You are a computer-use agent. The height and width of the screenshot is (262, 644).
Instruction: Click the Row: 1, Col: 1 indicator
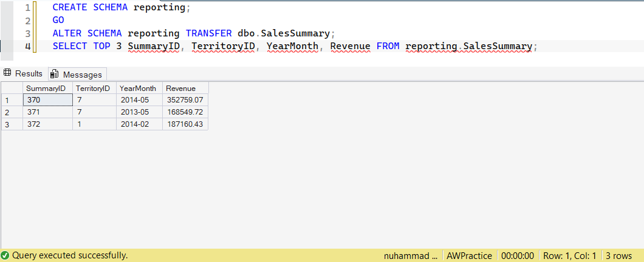[x=569, y=256]
